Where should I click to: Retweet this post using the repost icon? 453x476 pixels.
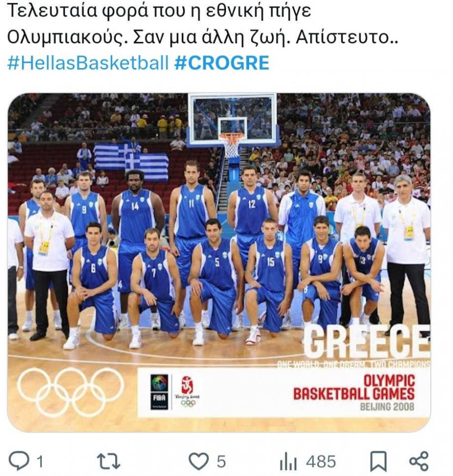[108, 461]
